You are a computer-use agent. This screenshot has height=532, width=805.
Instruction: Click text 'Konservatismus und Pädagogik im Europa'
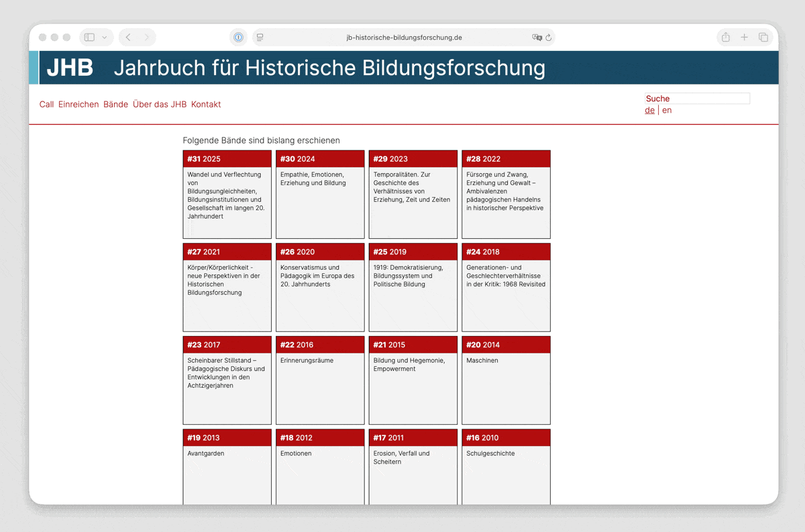[317, 272]
